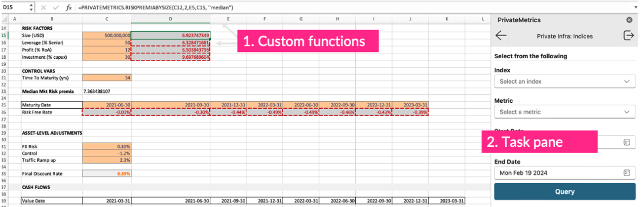Click the Name Box stepper arrows
Image resolution: width=644 pixels, height=207 pixels.
pyautogui.click(x=31, y=8)
